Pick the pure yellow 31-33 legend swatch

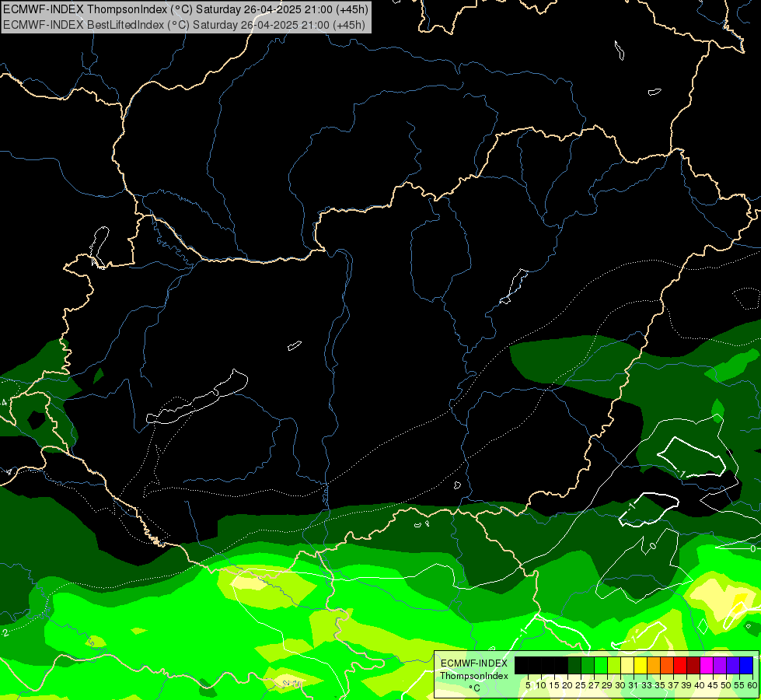click(x=641, y=666)
